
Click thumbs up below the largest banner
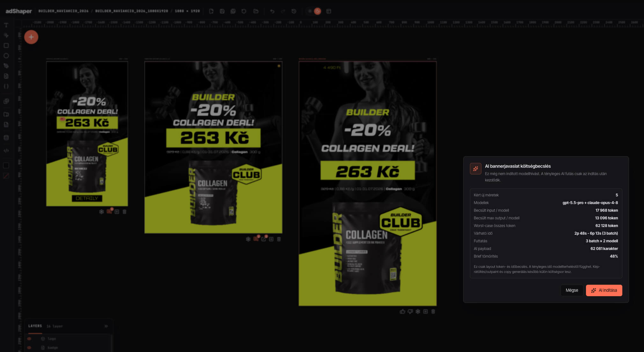click(402, 312)
